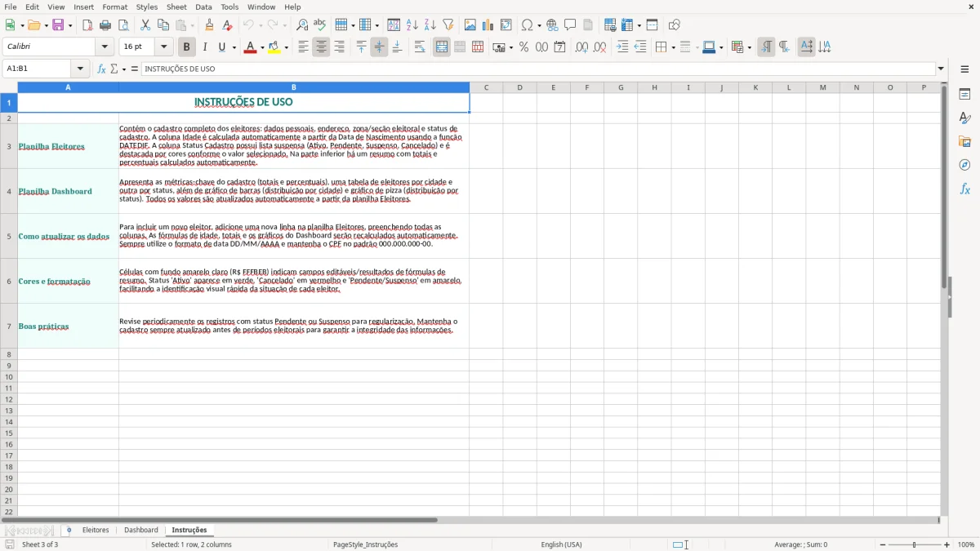Toggle Center Vertically alignment
The image size is (980, 551).
point(379,47)
